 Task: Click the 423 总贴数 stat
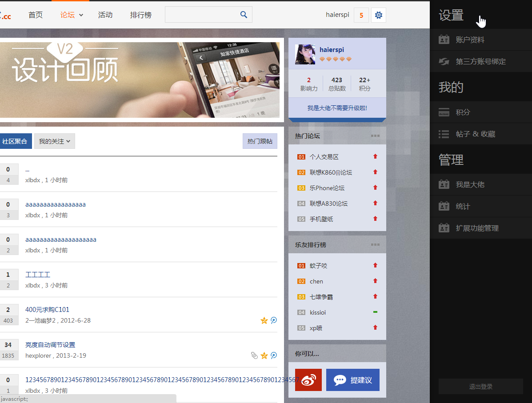[337, 84]
